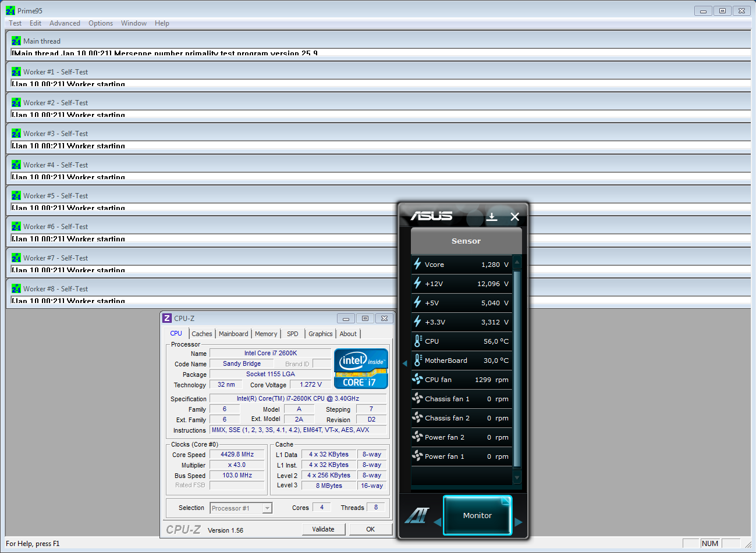756x553 pixels.
Task: Switch to the SPD tab
Action: [293, 334]
